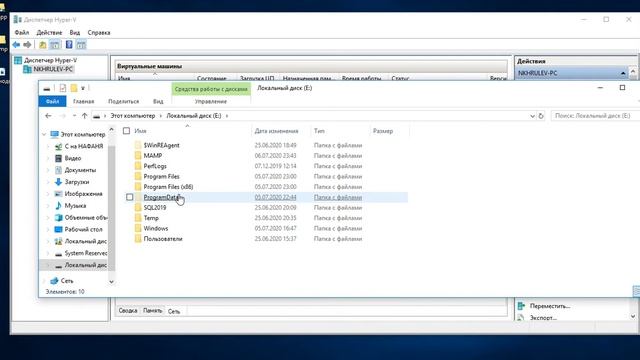This screenshot has width=640, height=360.
Task: Select PerfLogs folder icon
Action: [x=138, y=166]
